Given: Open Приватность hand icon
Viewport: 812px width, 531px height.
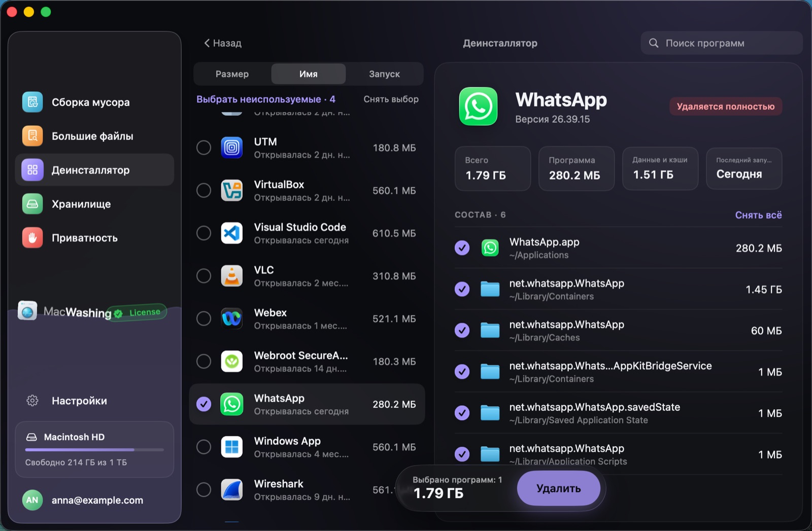Looking at the screenshot, I should click(x=32, y=238).
